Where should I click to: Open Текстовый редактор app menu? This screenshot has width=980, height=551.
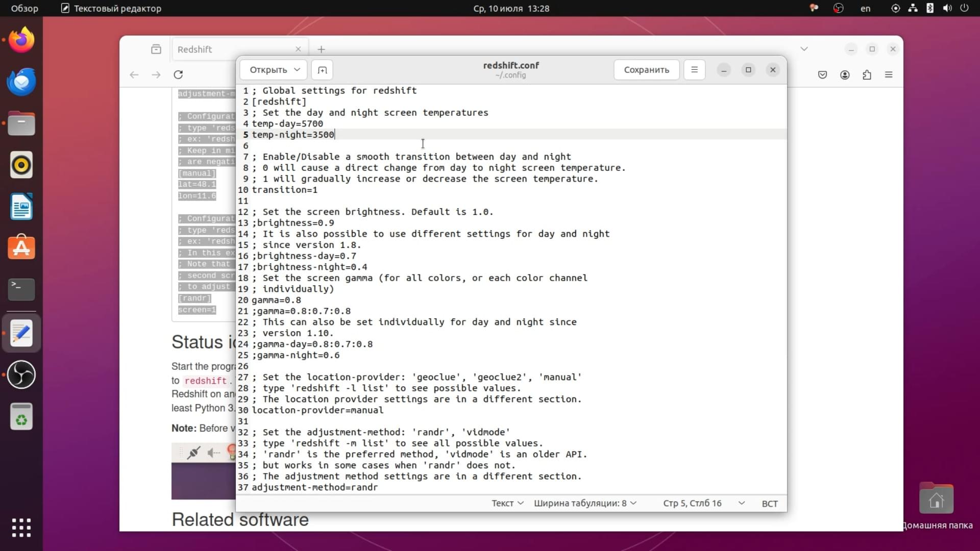point(111,8)
